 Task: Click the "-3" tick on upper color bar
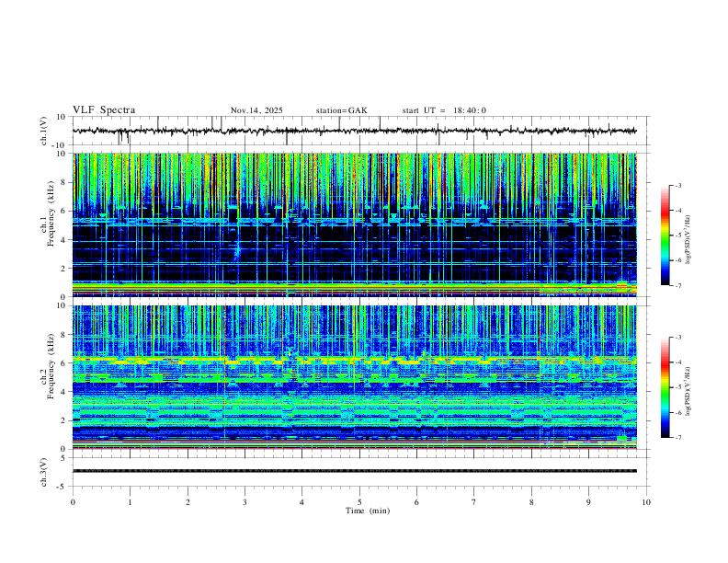[x=677, y=185]
